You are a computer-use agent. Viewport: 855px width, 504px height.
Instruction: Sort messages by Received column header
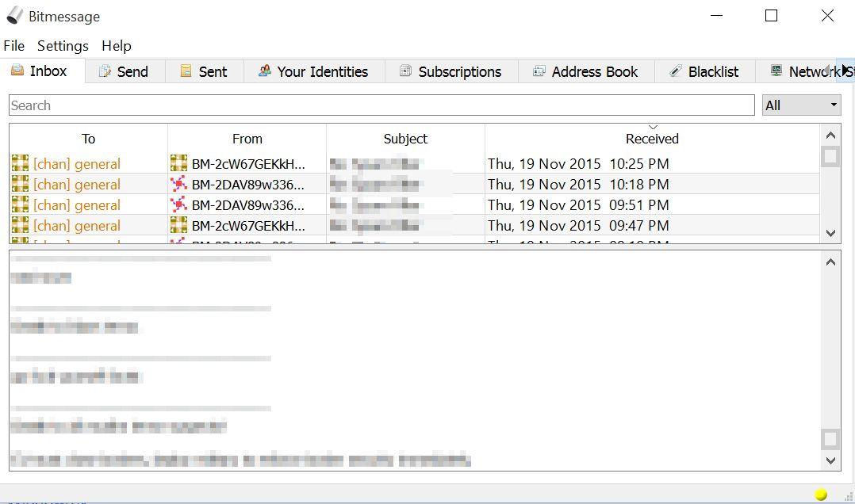pos(651,139)
